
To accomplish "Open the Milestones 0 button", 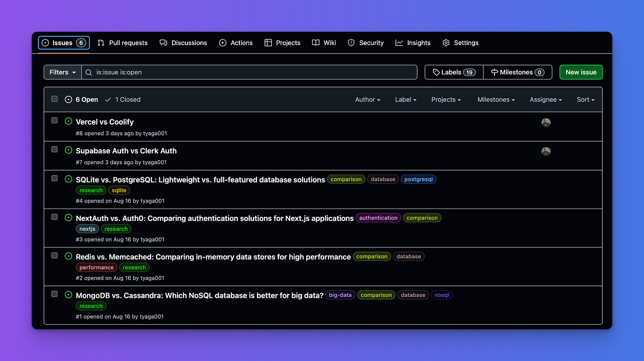I will click(x=517, y=72).
